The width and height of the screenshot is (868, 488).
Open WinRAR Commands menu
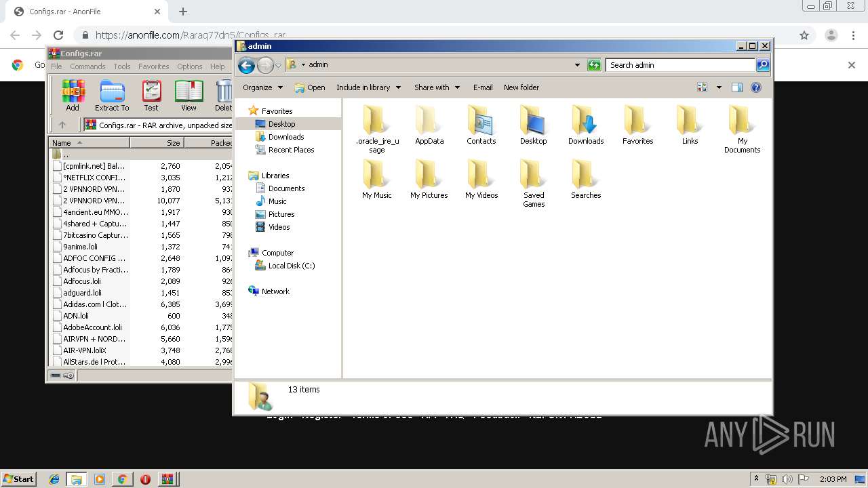87,66
